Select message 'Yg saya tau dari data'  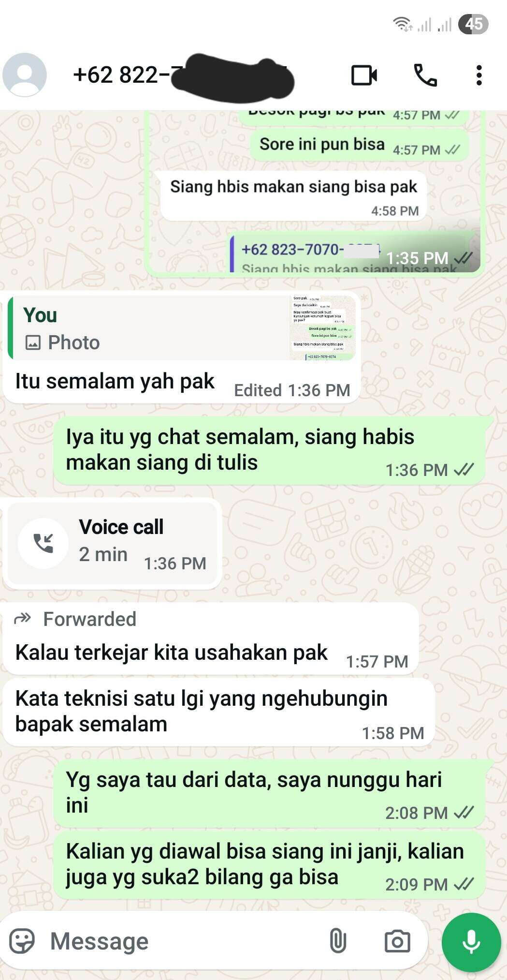[x=269, y=793]
